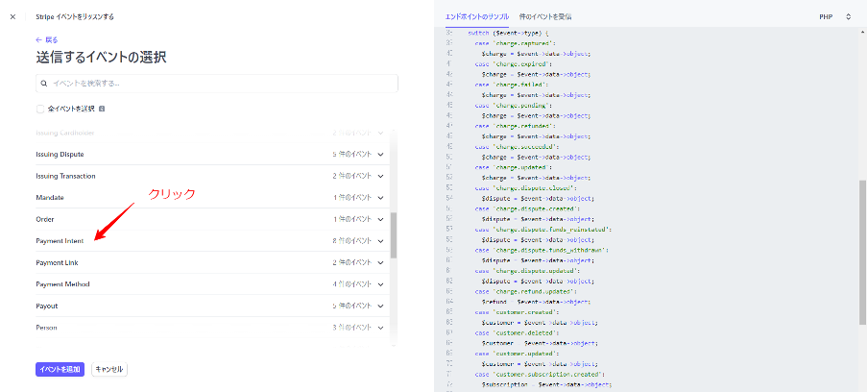Click the イベントを追加 button
The height and width of the screenshot is (392, 868).
point(60,369)
